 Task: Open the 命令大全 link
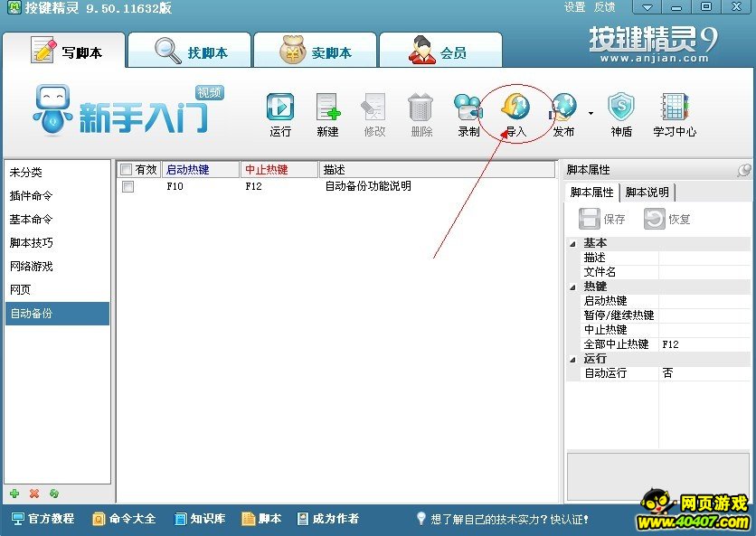(125, 519)
